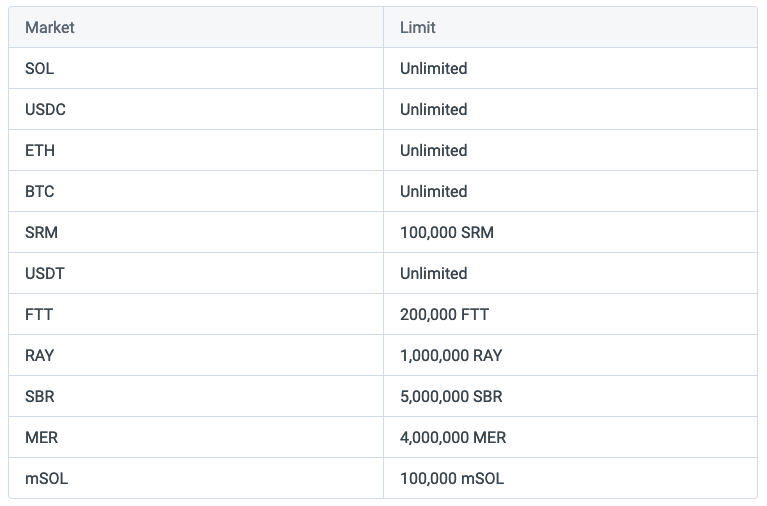This screenshot has height=506, width=767.
Task: Click the 5,000,000 SBR limit value
Action: 451,396
